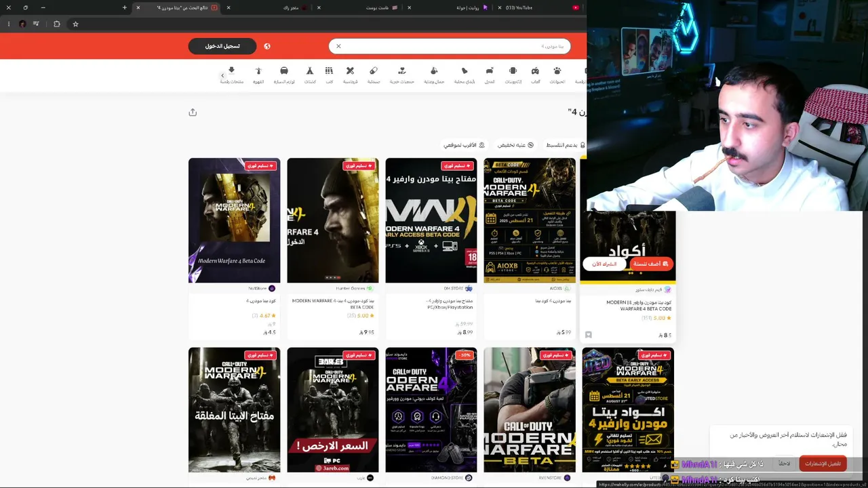Open the UTED Store beta early access image
The image size is (868, 488).
pos(628,409)
